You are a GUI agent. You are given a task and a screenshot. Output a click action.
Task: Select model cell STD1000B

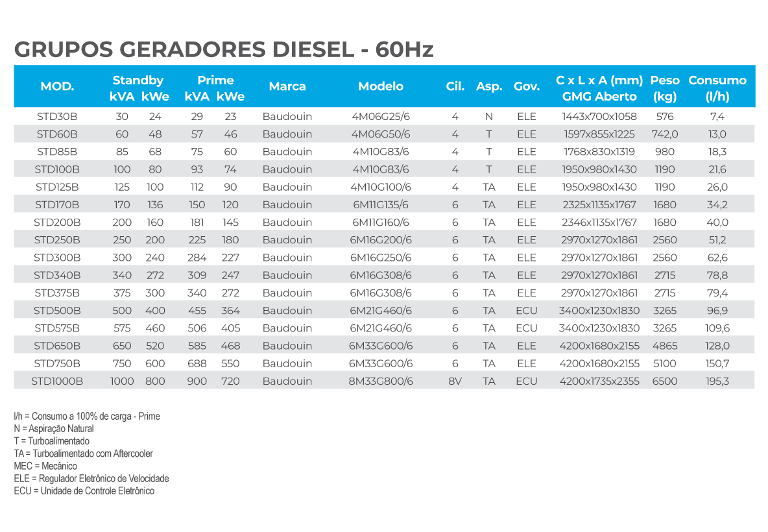click(x=57, y=381)
